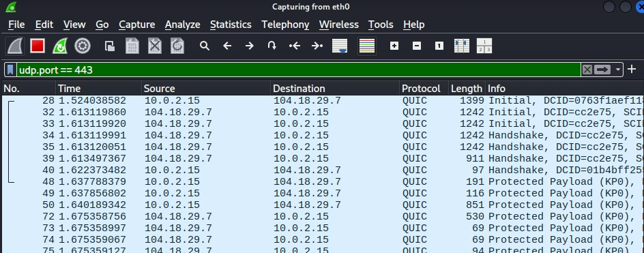Screen dimensions: 644x253
Task: Open the Go menu
Action: point(102,25)
